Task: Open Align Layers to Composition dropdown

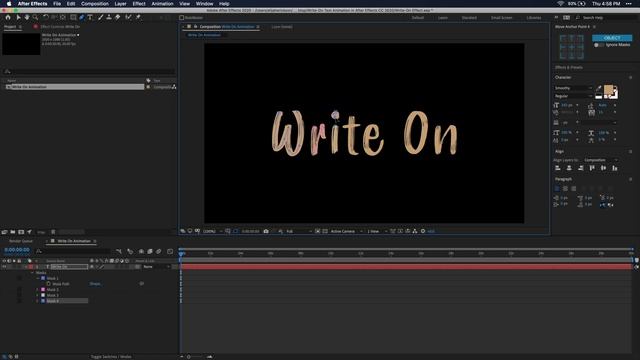Action: coord(601,160)
